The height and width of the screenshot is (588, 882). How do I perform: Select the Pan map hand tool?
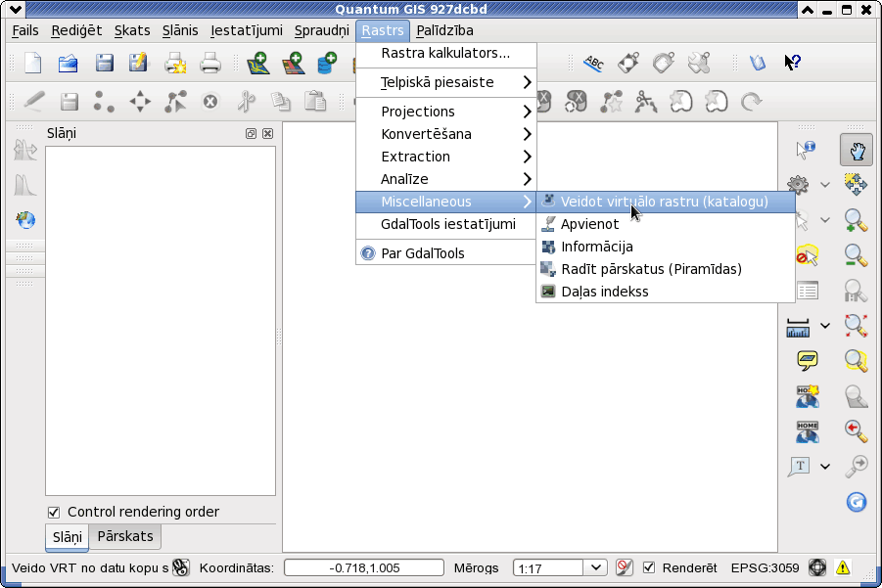(x=857, y=150)
